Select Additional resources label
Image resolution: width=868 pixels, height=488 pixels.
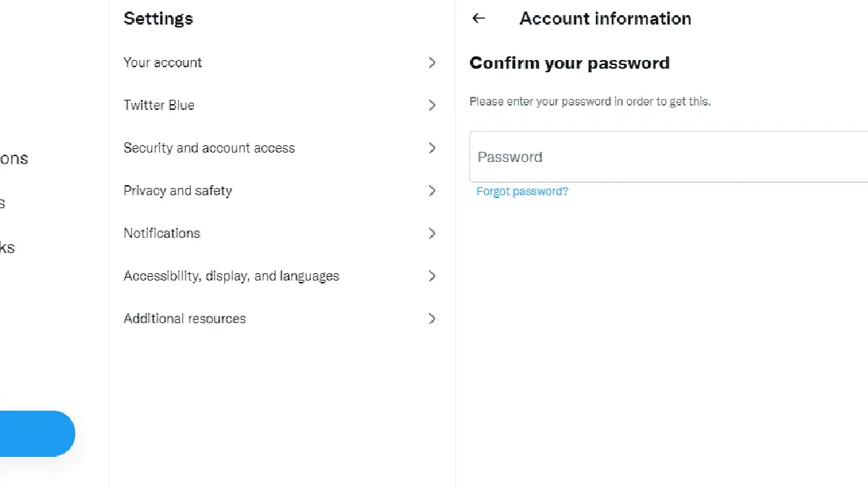point(184,319)
